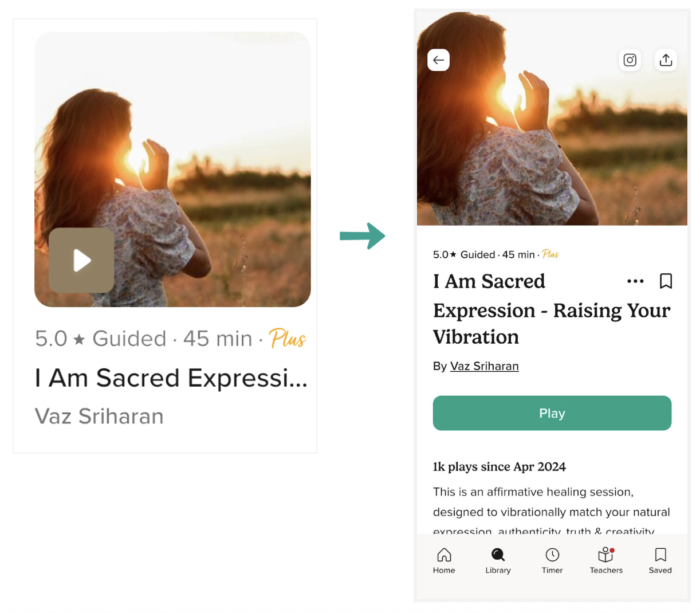Screen dimensions: 700x613
Task: Click the card title I Am Sacred Expressi...
Action: [x=171, y=378]
